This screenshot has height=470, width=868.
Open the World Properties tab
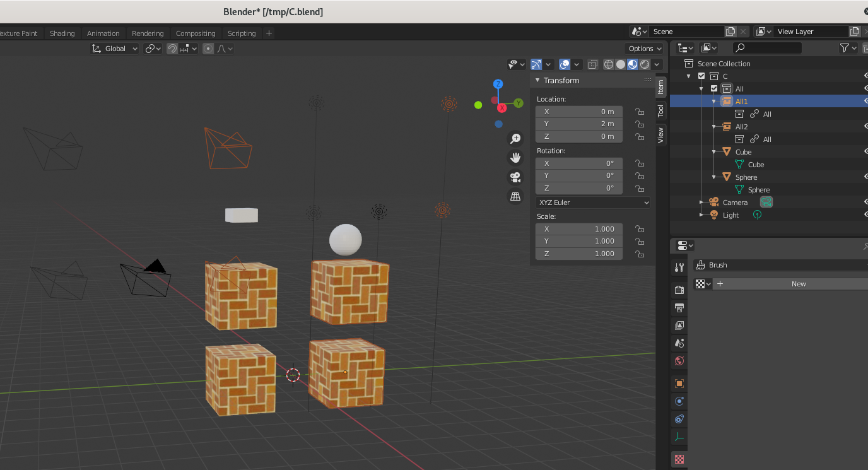[679, 360]
